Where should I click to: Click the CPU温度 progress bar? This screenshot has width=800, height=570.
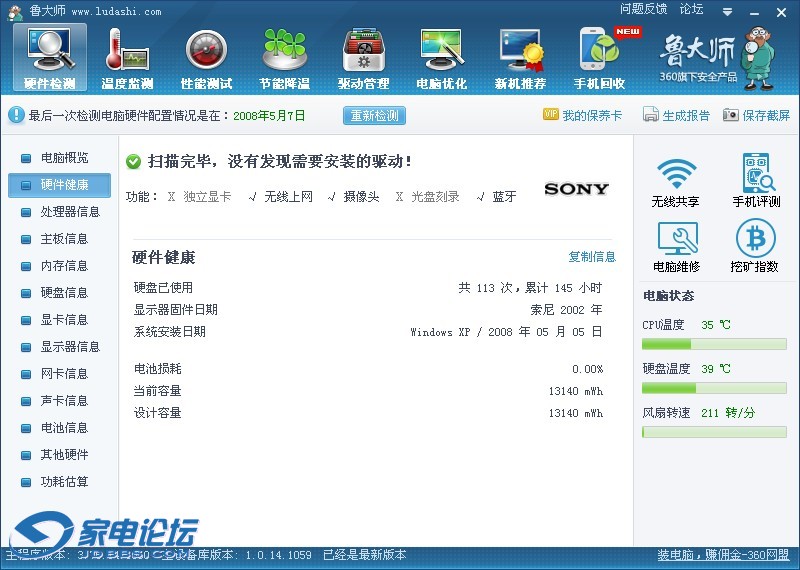pyautogui.click(x=714, y=344)
